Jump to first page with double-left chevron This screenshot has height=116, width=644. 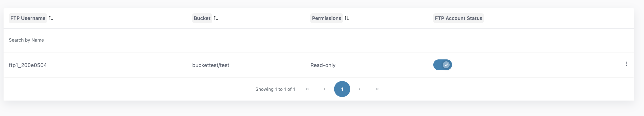pos(307,89)
